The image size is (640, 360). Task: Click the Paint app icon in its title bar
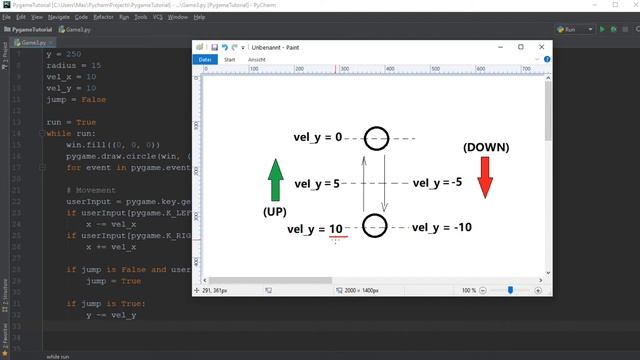pos(200,47)
